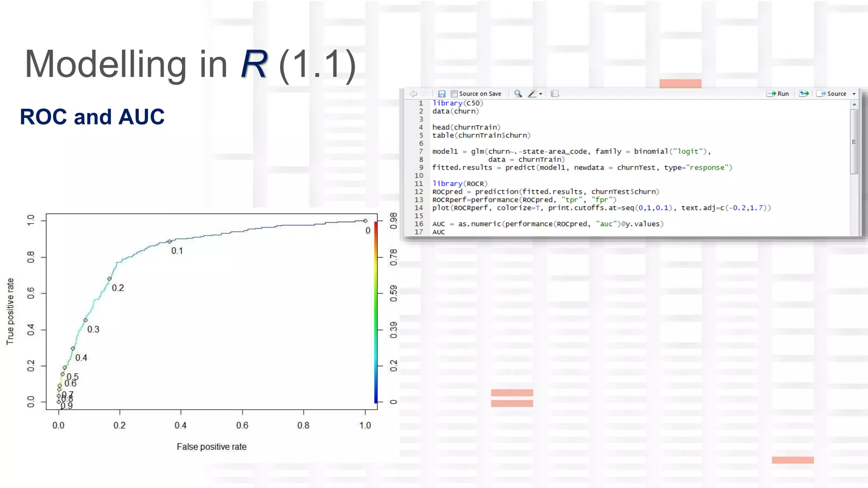Click line number 17 in gutter
The image size is (868, 488).
tap(418, 232)
